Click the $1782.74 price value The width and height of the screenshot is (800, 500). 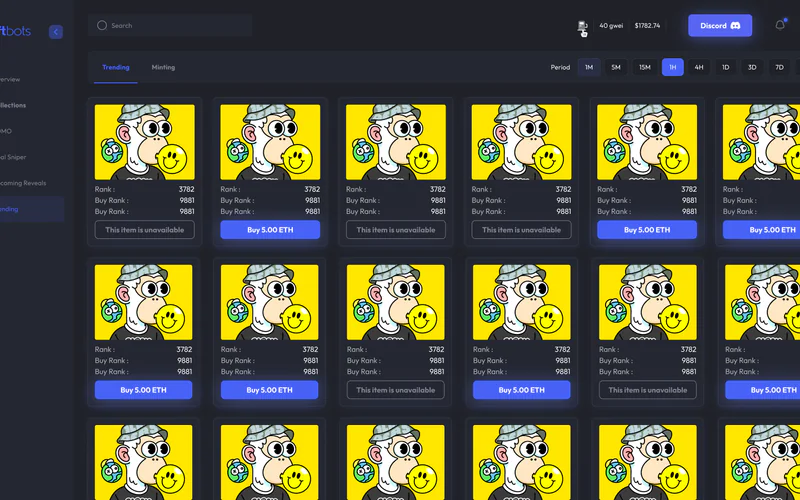tap(647, 26)
